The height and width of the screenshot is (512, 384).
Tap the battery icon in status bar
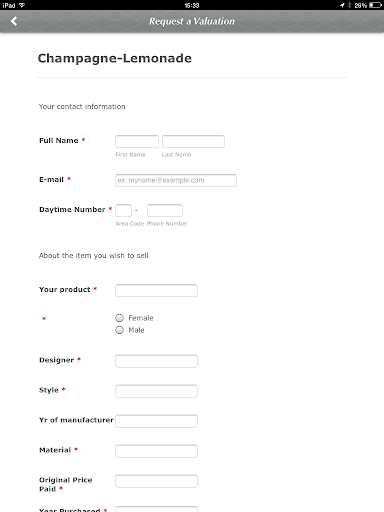tap(375, 5)
